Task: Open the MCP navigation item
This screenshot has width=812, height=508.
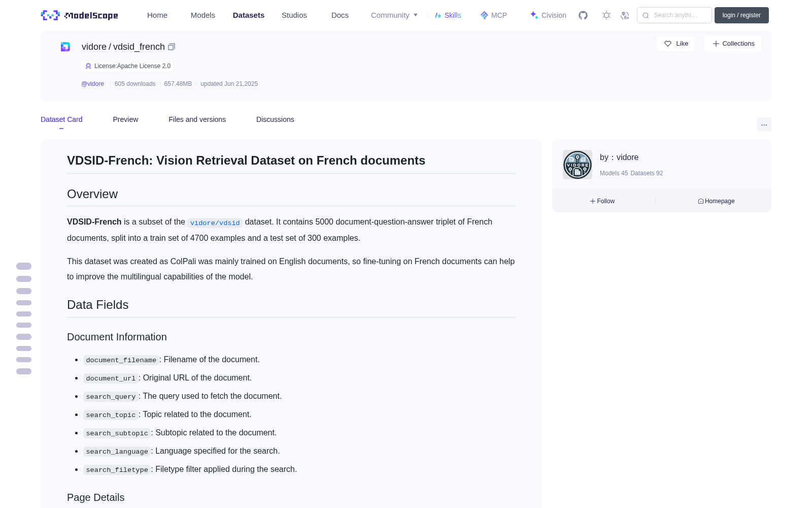Action: 494,15
